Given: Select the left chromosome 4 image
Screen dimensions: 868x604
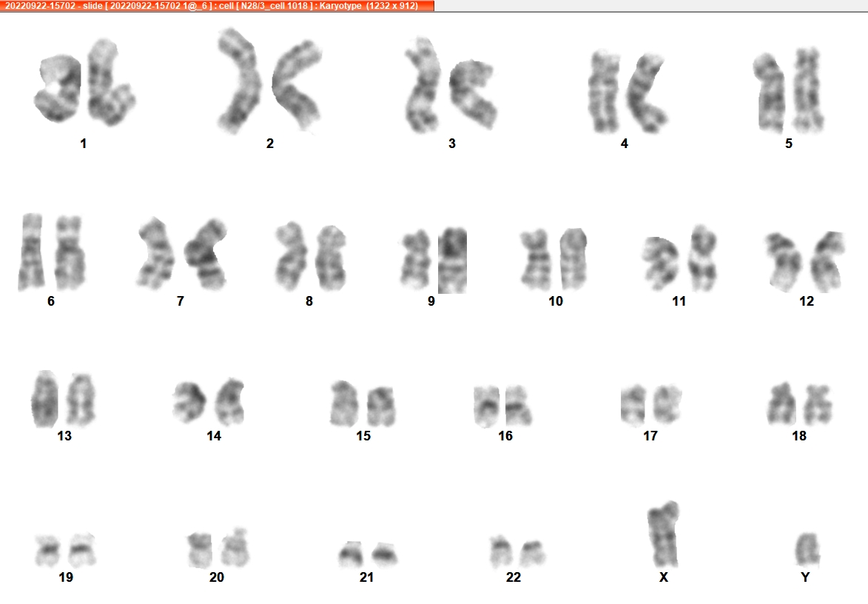Looking at the screenshot, I should click(x=604, y=92).
